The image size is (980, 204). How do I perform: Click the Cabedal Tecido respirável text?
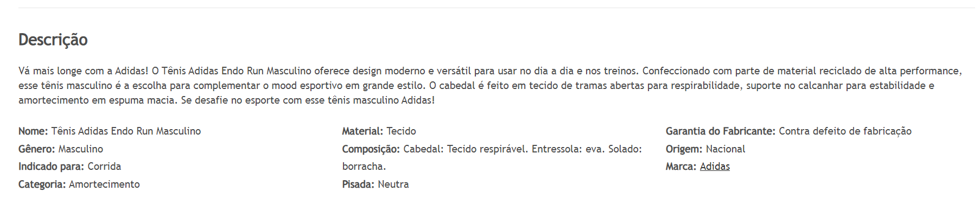point(466,149)
